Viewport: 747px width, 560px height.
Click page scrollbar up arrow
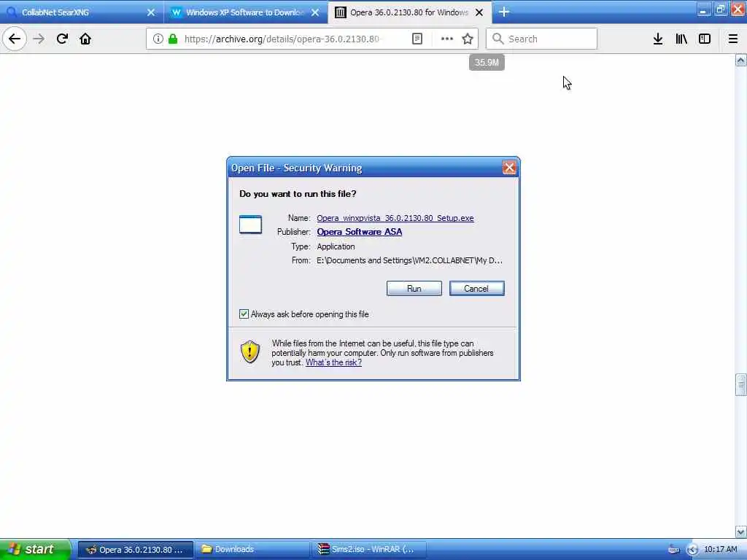pyautogui.click(x=741, y=60)
